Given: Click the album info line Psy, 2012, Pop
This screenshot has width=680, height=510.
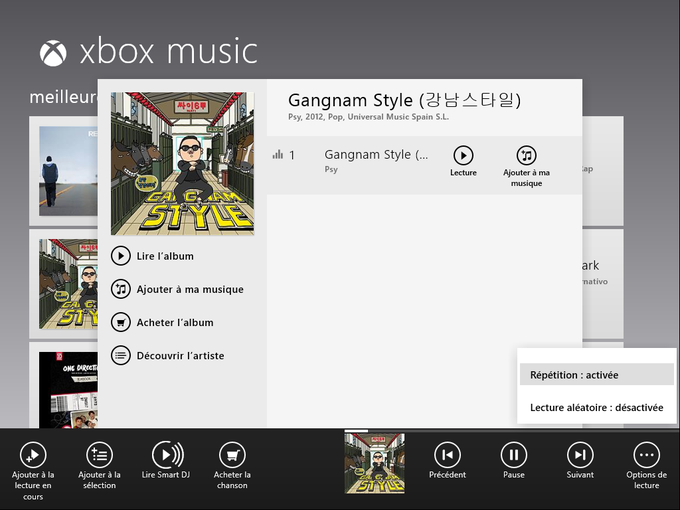Looking at the screenshot, I should click(368, 117).
